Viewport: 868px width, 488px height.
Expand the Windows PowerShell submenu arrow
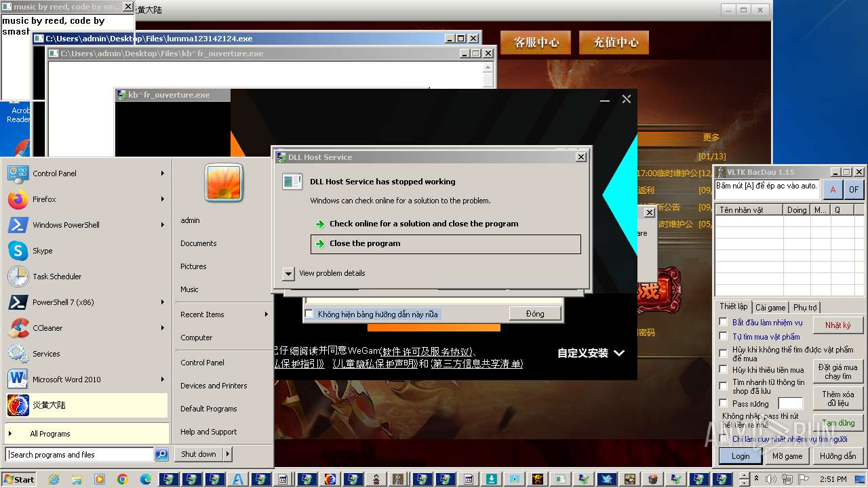[x=163, y=225]
